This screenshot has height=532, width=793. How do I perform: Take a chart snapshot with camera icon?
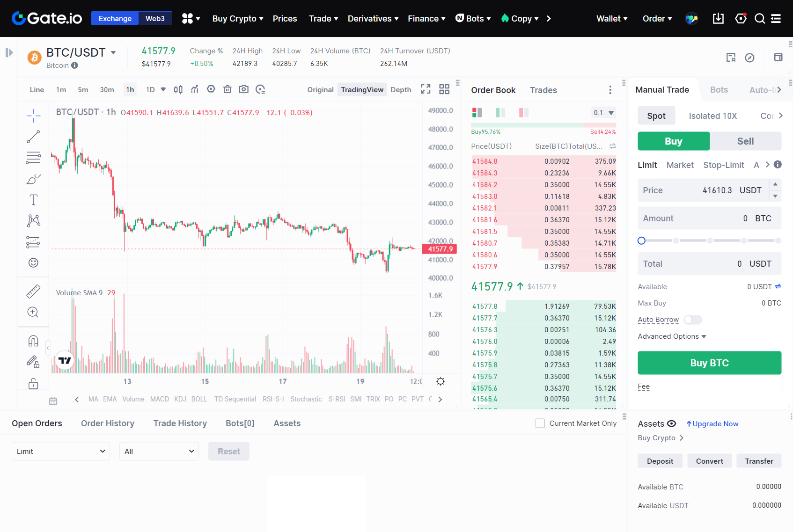(243, 89)
